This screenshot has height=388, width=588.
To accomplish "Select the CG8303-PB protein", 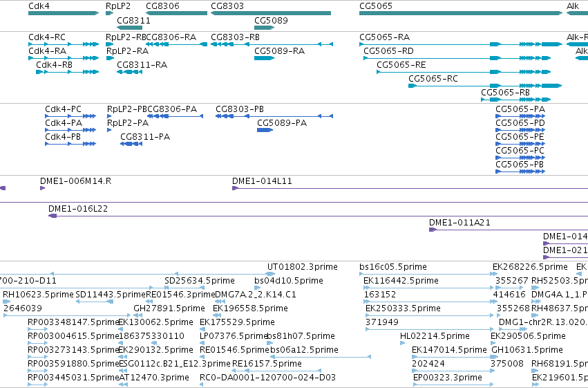I will [274, 116].
